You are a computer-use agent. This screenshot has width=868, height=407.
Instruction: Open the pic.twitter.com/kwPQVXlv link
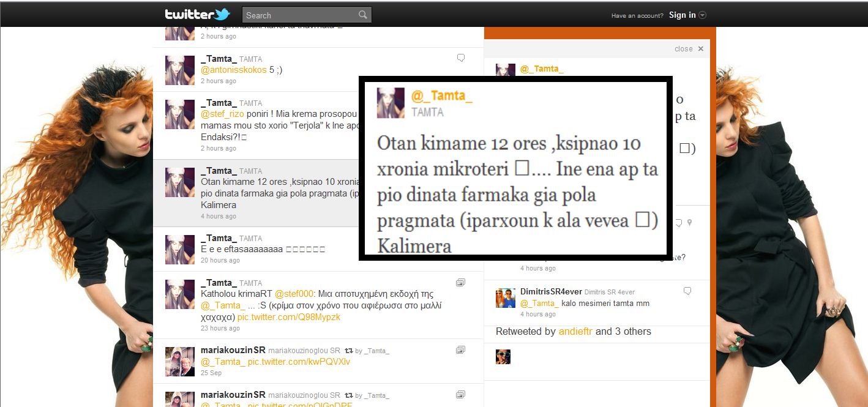pyautogui.click(x=299, y=362)
